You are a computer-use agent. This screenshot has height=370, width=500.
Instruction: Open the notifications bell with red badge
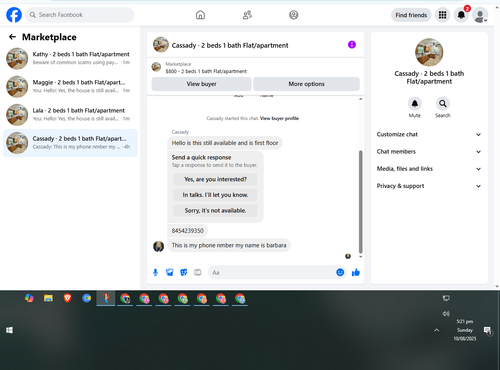461,15
